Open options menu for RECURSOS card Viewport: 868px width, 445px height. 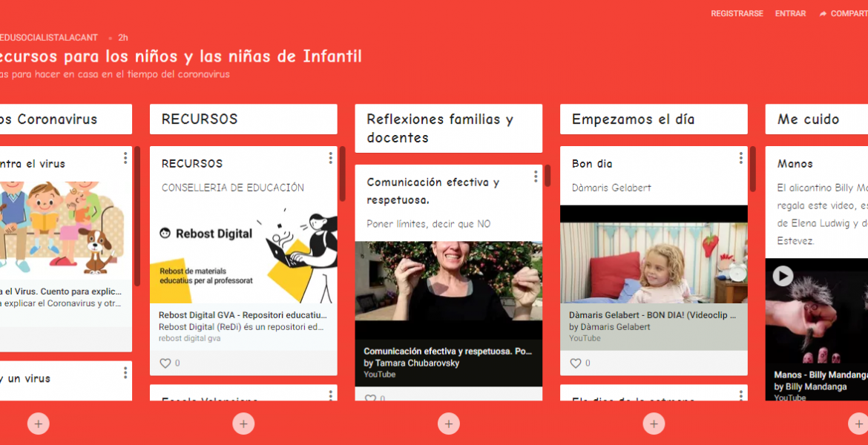pyautogui.click(x=330, y=158)
